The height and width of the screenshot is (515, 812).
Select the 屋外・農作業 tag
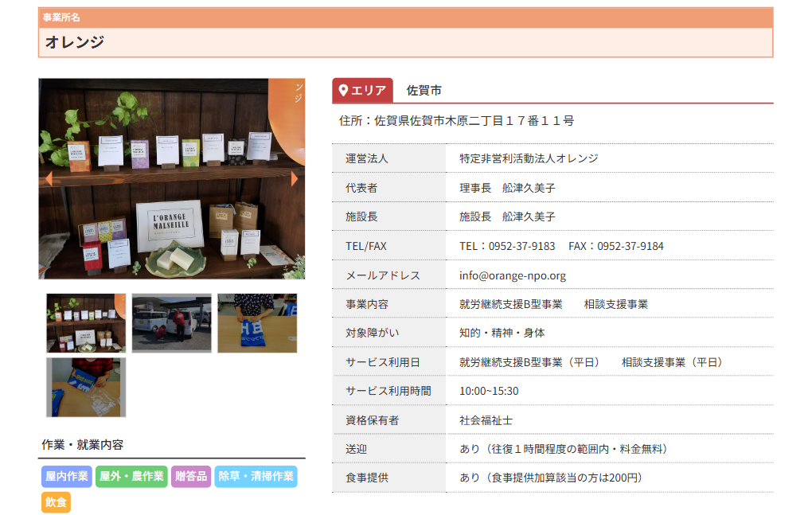pyautogui.click(x=131, y=476)
